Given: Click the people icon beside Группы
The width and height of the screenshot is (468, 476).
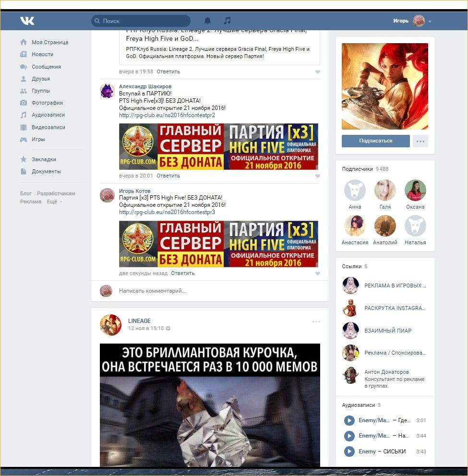Looking at the screenshot, I should (x=24, y=91).
